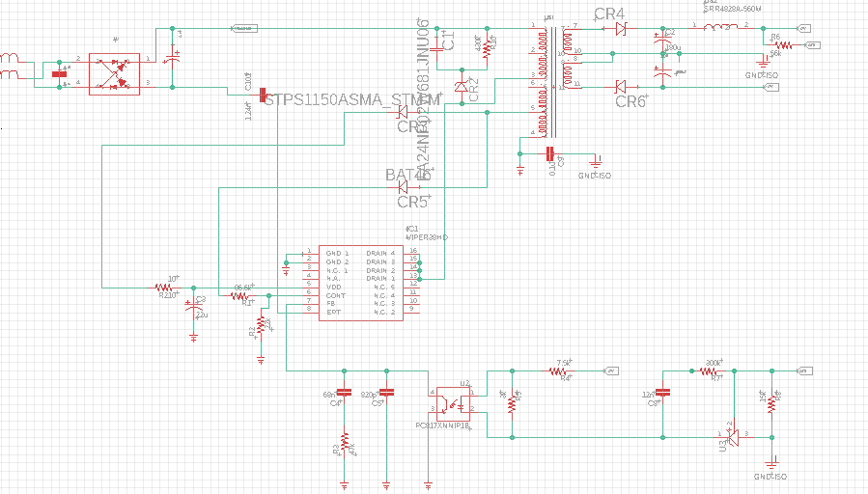This screenshot has height=494, width=868.
Task: Select the R210 10 ohm resistor
Action: click(163, 288)
